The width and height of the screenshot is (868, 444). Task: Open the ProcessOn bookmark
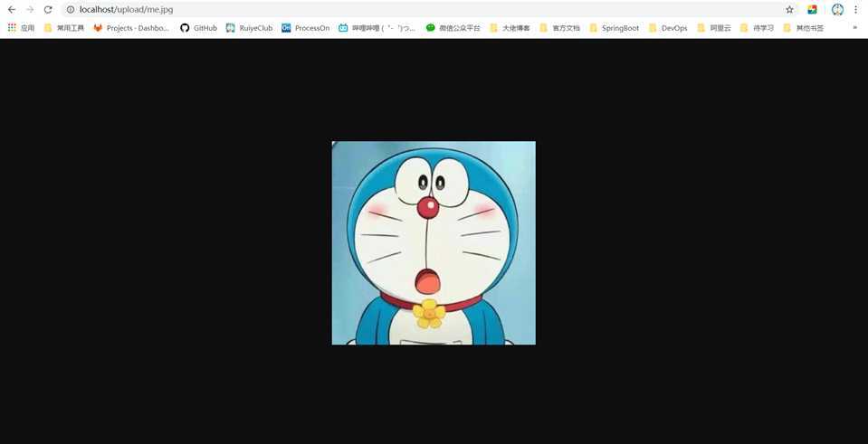pos(306,28)
